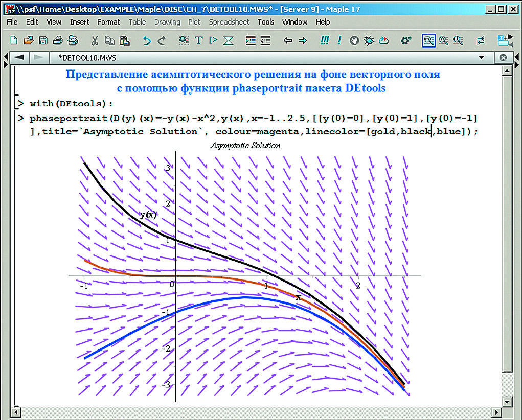This screenshot has width=522, height=420.
Task: Close the tab with the X button
Action: point(503,57)
